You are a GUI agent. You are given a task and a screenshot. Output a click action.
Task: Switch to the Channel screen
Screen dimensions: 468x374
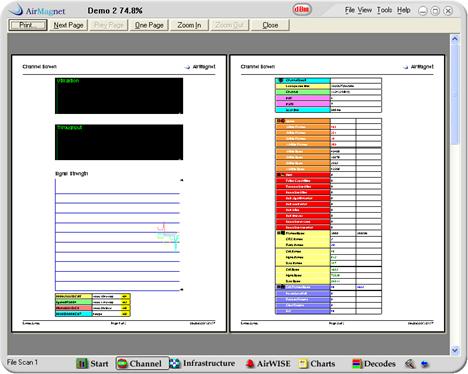click(140, 363)
